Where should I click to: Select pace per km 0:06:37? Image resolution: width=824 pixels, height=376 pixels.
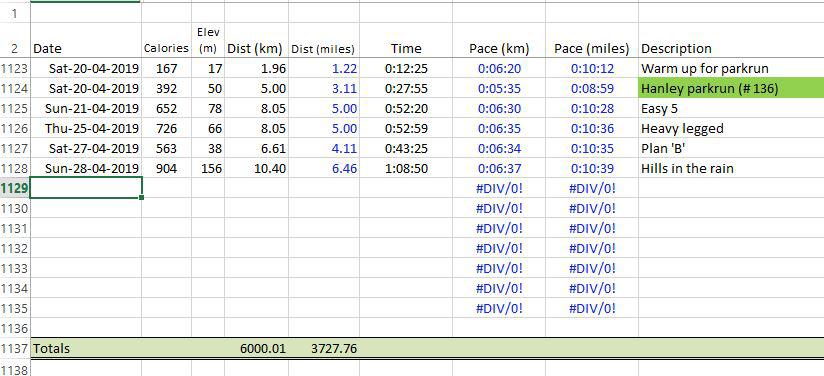[499, 168]
